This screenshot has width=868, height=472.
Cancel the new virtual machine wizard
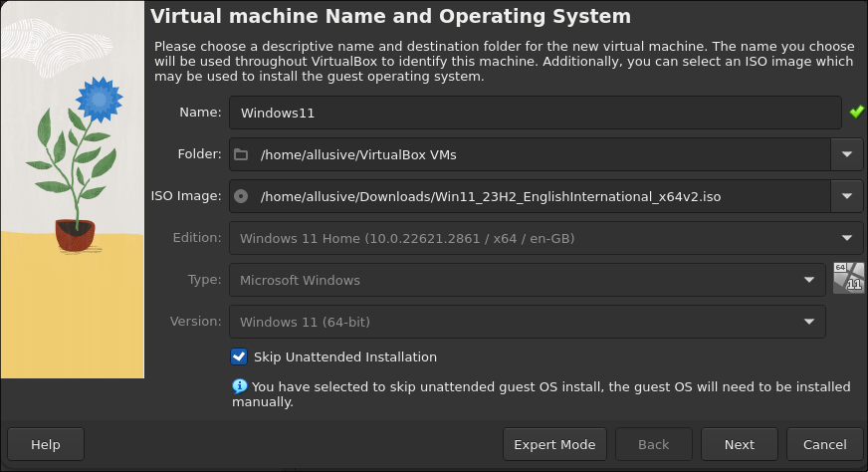824,444
